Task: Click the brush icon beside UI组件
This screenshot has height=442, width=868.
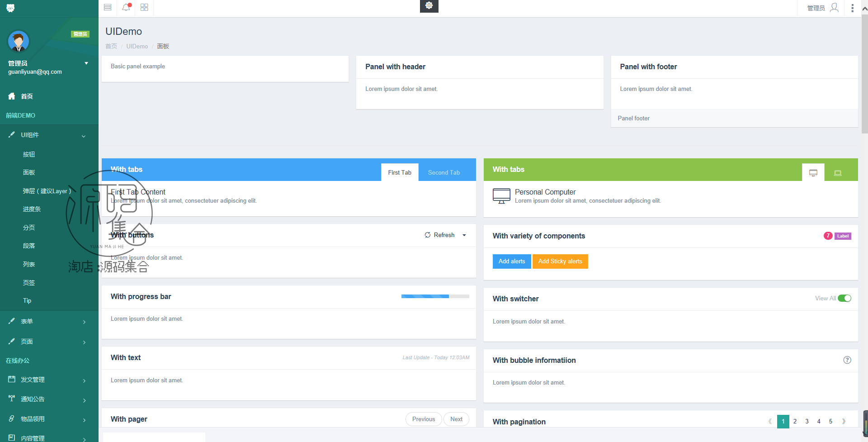Action: pos(12,134)
